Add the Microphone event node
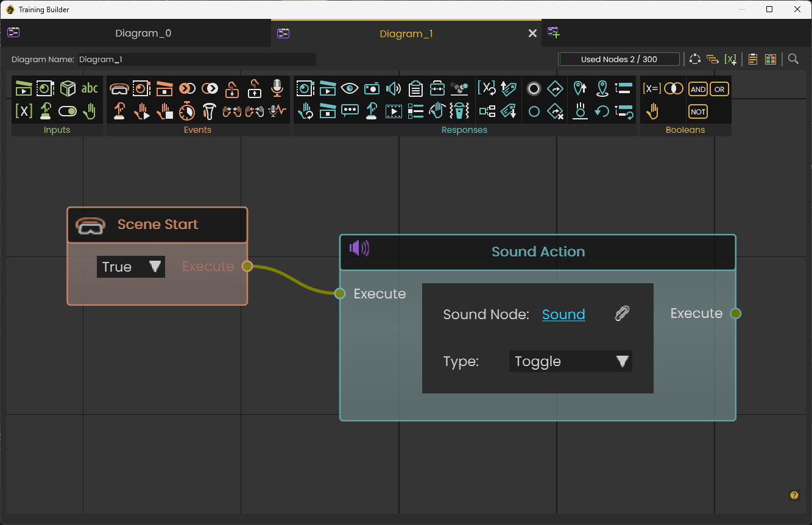This screenshot has width=812, height=525. (277, 88)
